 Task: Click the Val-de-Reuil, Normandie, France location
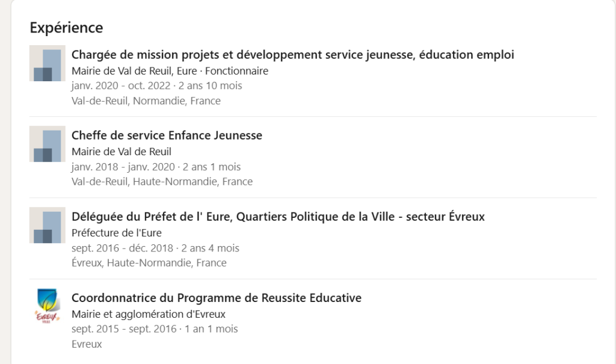[x=146, y=101]
